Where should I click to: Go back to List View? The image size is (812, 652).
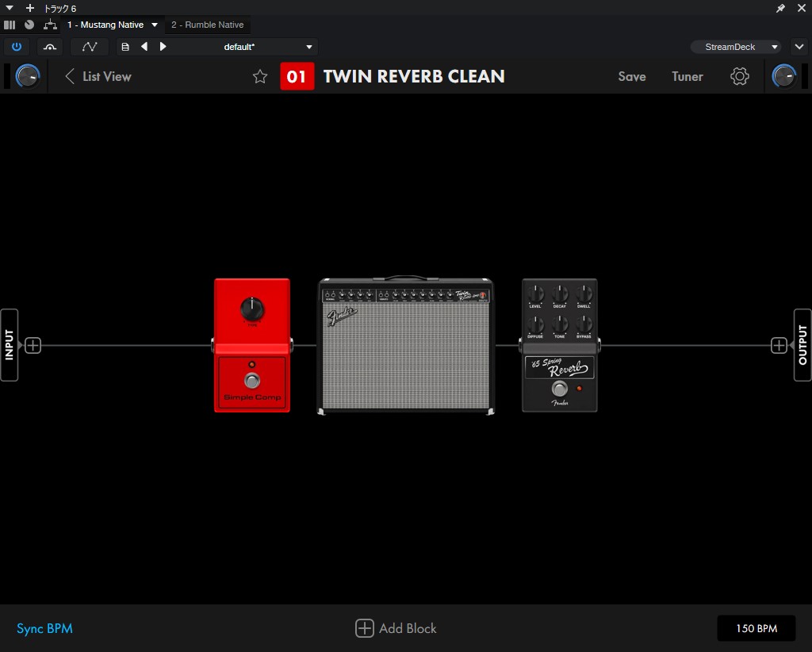(x=98, y=77)
